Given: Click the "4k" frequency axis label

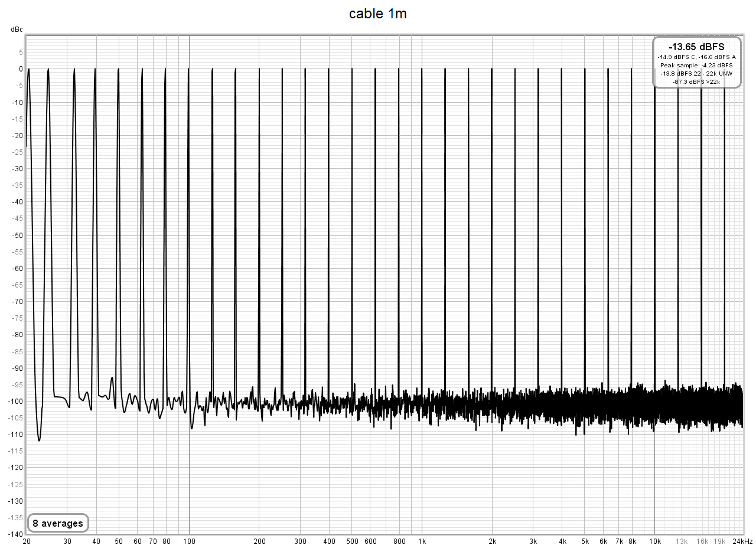Looking at the screenshot, I should click(562, 541).
